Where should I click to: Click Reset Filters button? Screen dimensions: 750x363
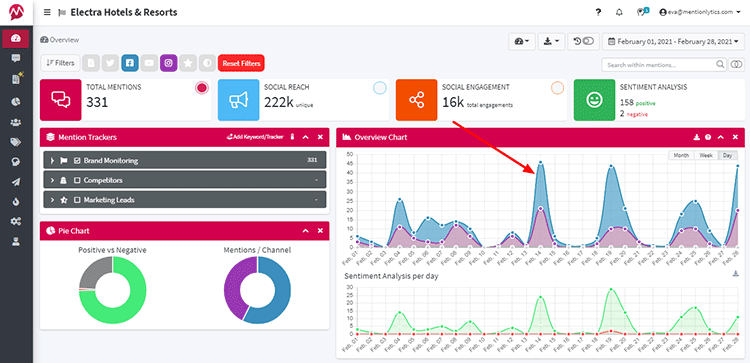241,63
